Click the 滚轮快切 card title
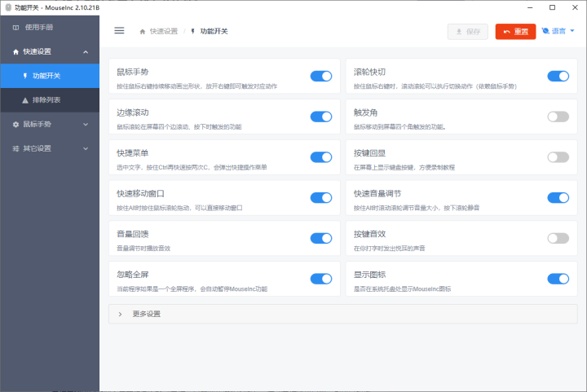 click(x=369, y=72)
